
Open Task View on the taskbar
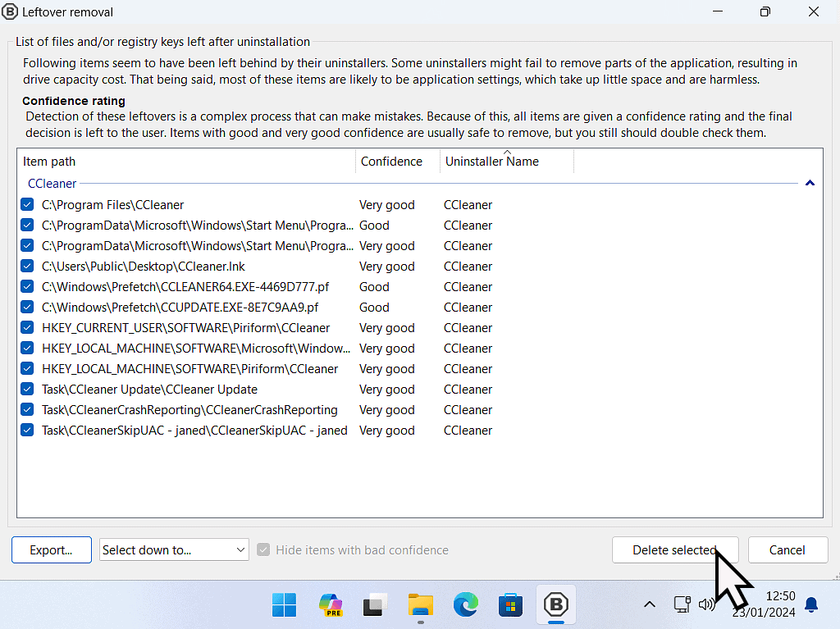coord(376,605)
